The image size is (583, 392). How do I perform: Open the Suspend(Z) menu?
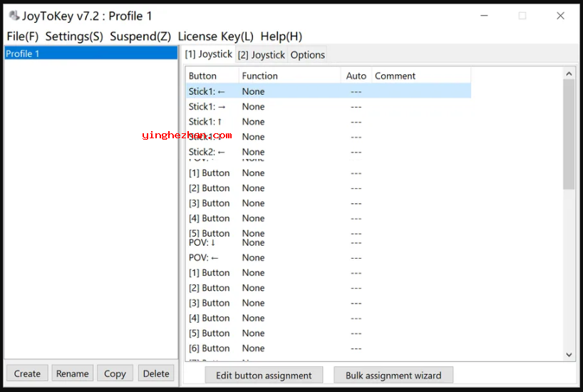(140, 36)
